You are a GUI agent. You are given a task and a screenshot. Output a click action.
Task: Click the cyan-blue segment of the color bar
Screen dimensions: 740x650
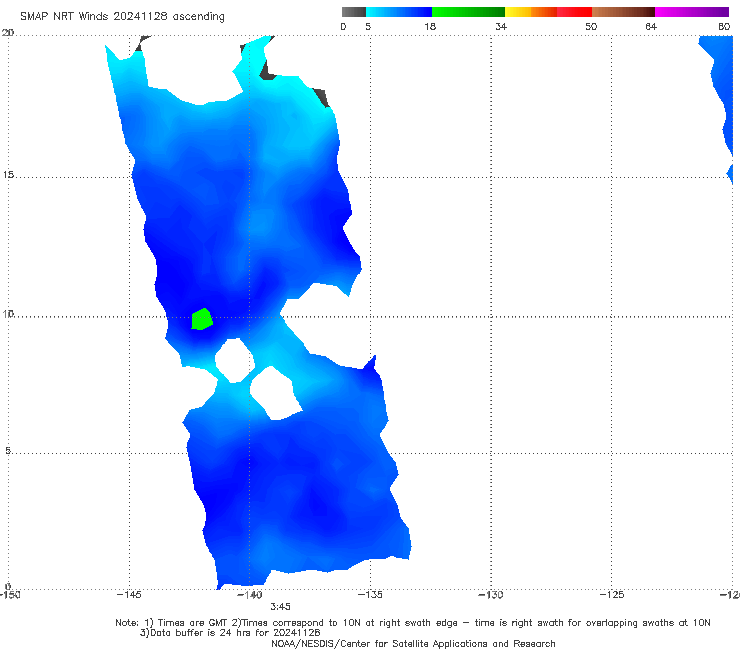click(x=399, y=12)
